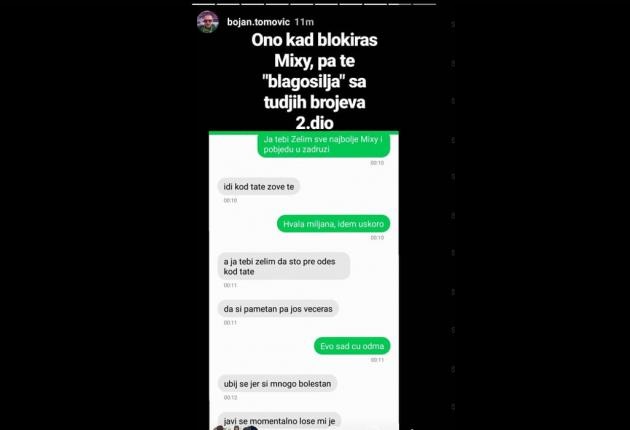Select the green "Evo sad cu odma" message
The height and width of the screenshot is (430, 630).
352,346
